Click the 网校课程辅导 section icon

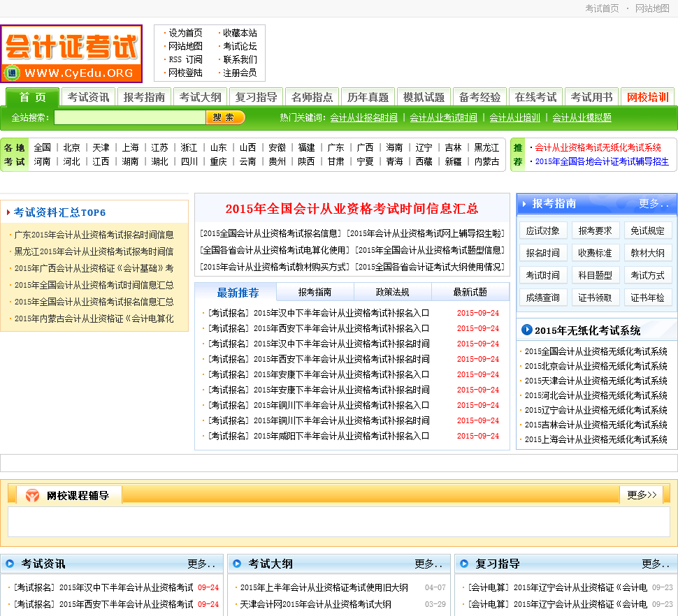click(32, 495)
